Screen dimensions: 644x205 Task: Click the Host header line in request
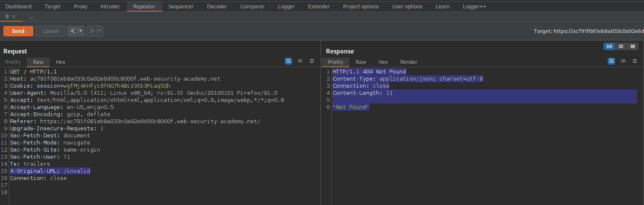click(115, 79)
